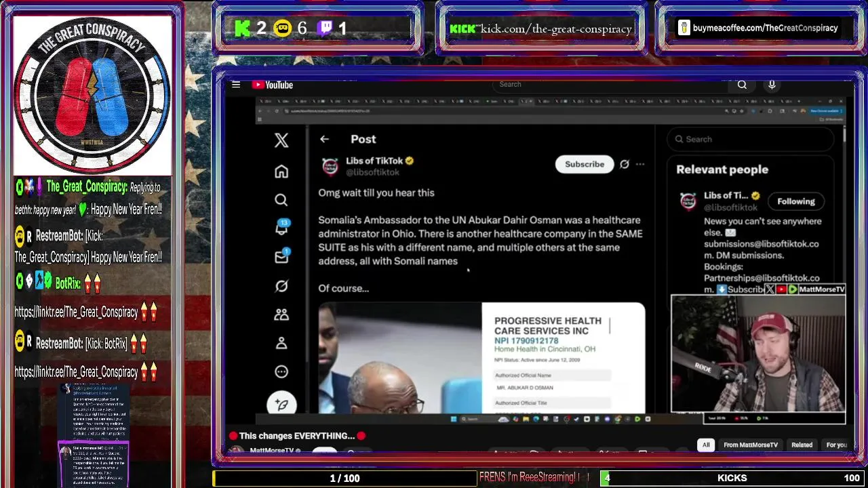Focus the YouTube search field
Screen dimensions: 868x488
pyautogui.click(x=610, y=85)
